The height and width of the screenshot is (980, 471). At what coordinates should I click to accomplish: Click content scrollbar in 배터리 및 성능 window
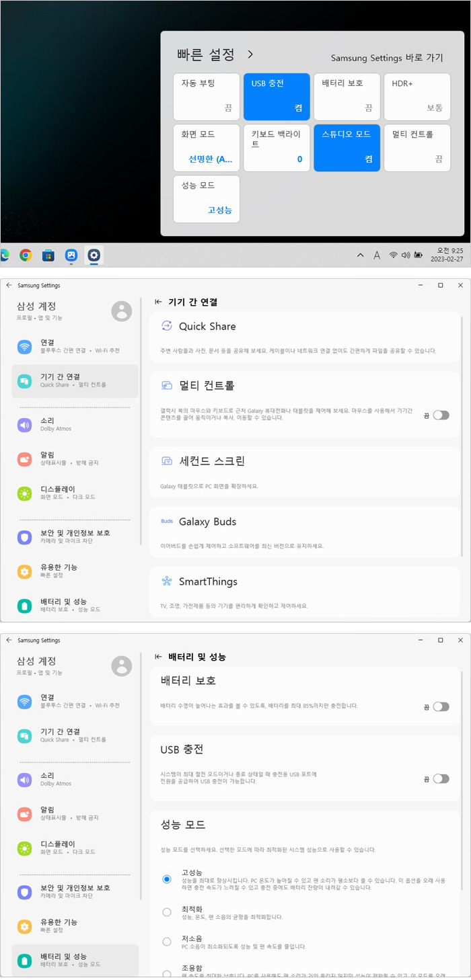point(462,780)
